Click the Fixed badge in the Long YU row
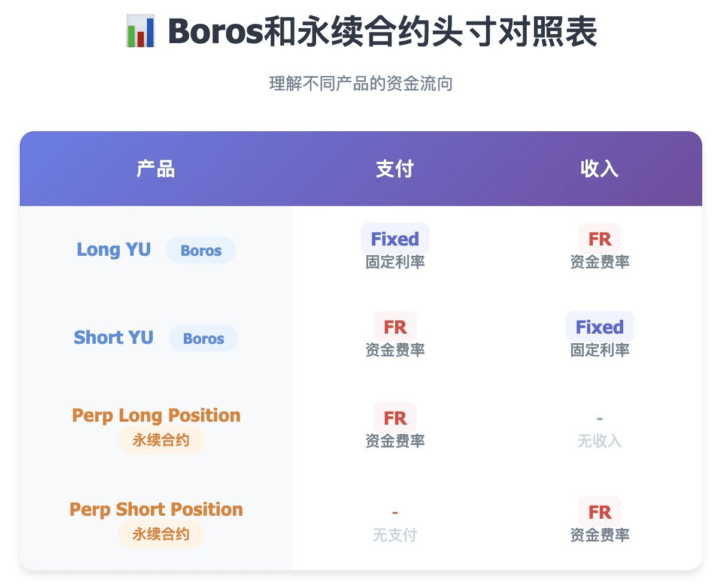 (x=395, y=239)
